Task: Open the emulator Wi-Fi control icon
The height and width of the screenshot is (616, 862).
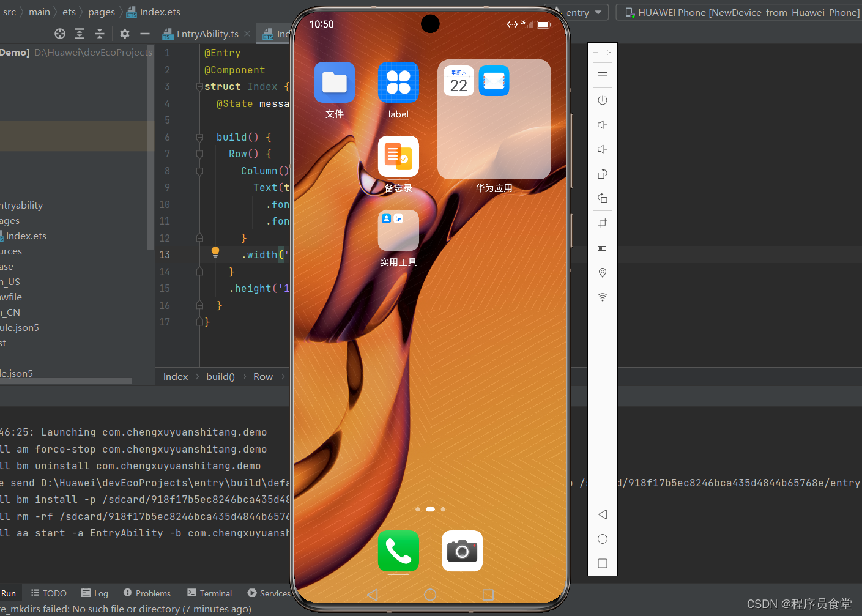Action: point(603,297)
